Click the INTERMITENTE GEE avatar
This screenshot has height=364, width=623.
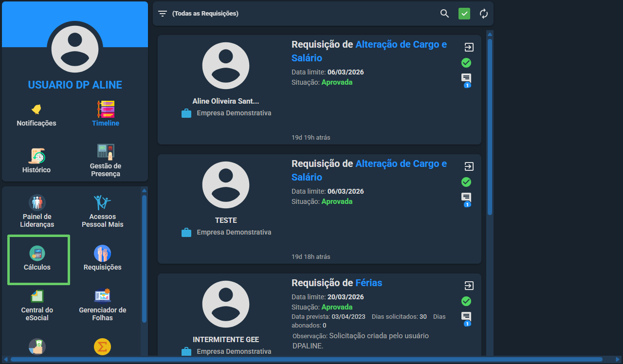coord(226,304)
